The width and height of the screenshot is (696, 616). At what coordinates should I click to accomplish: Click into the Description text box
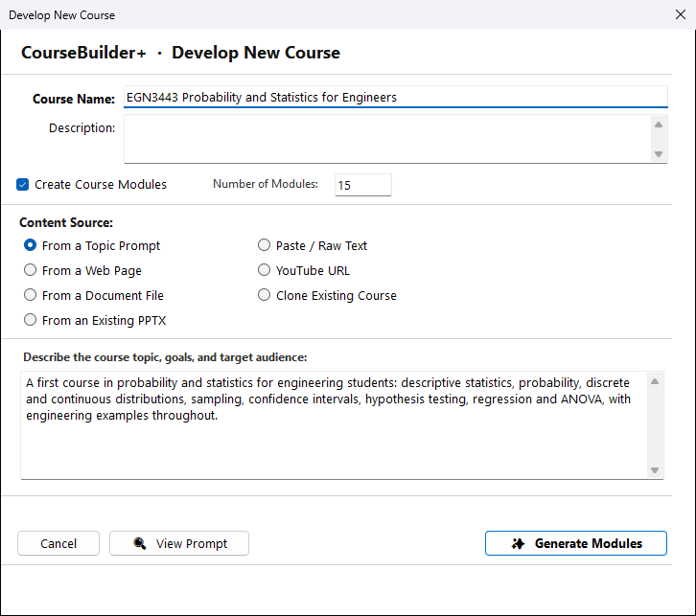(387, 139)
